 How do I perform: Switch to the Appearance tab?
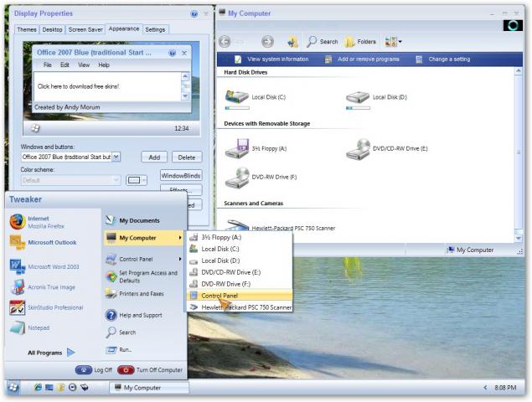pyautogui.click(x=124, y=28)
